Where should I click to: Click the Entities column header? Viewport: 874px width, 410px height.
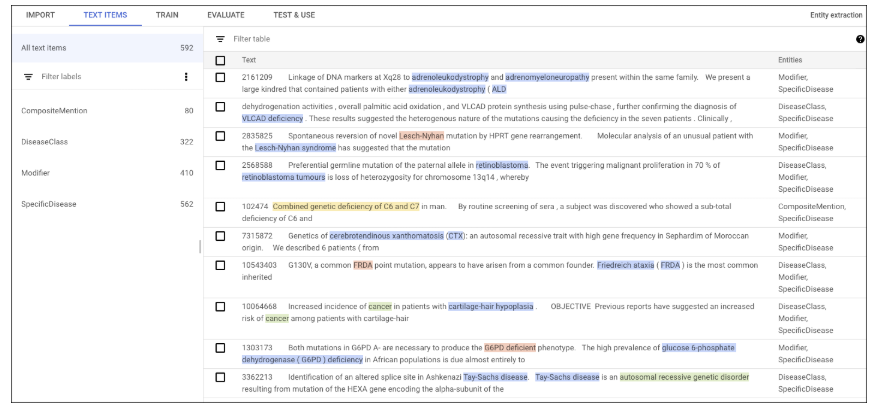click(790, 60)
